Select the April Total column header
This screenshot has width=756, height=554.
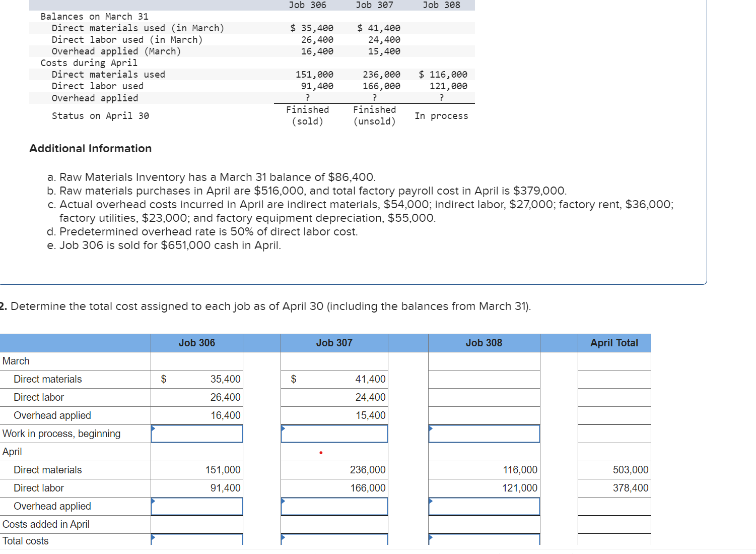coord(614,343)
